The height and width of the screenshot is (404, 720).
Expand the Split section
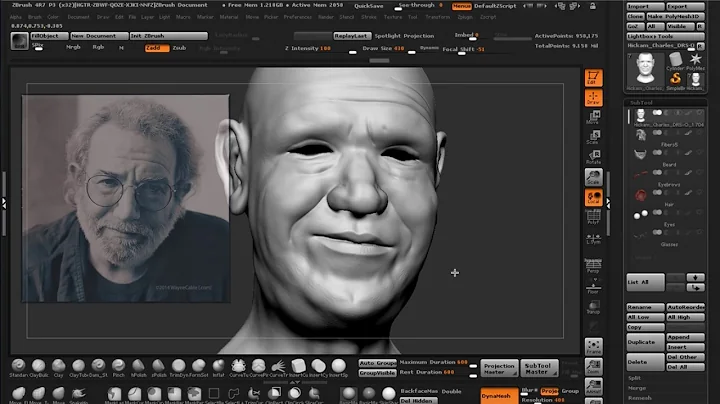pos(635,378)
